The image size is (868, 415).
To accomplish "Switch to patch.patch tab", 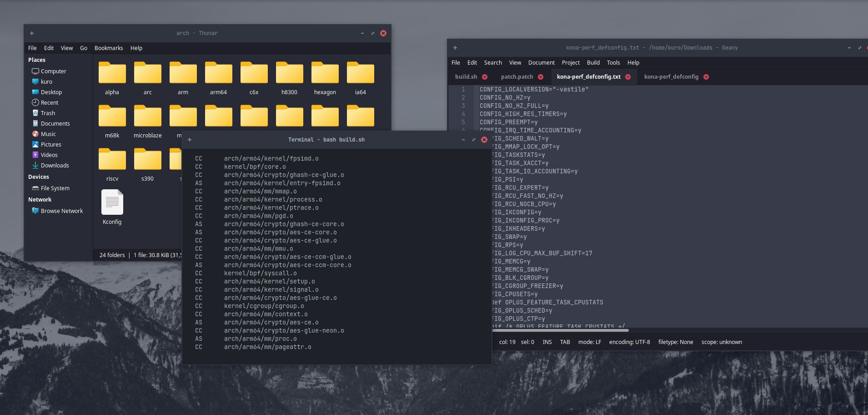I will 517,76.
